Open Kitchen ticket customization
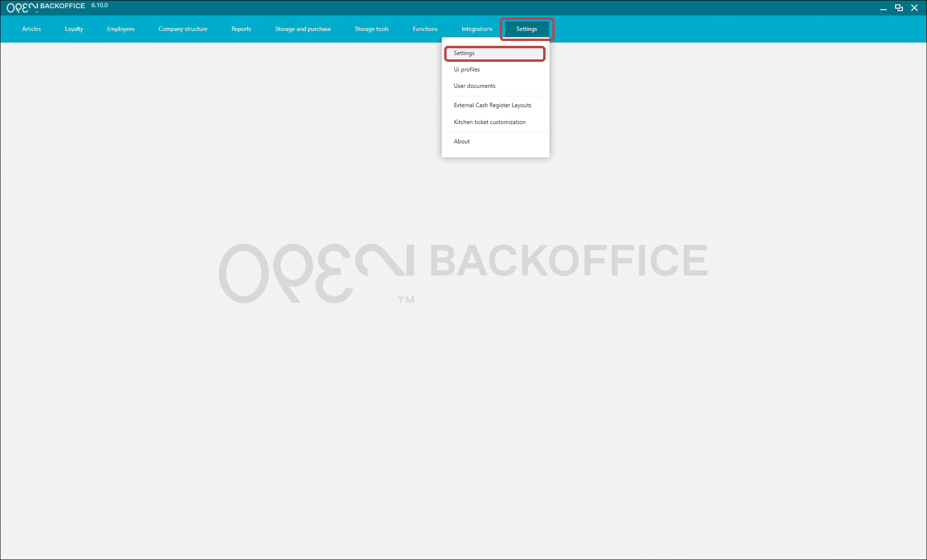Screen dimensions: 927x560 (x=495, y=122)
